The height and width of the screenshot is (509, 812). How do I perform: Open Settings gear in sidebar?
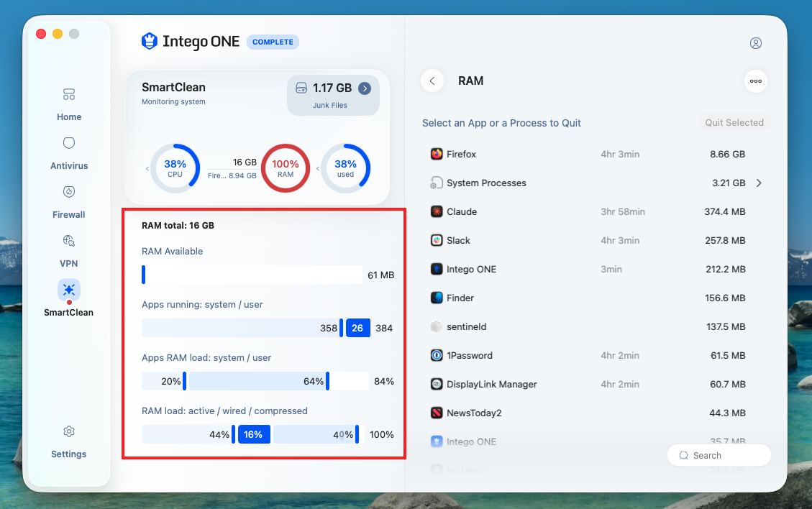coord(69,441)
